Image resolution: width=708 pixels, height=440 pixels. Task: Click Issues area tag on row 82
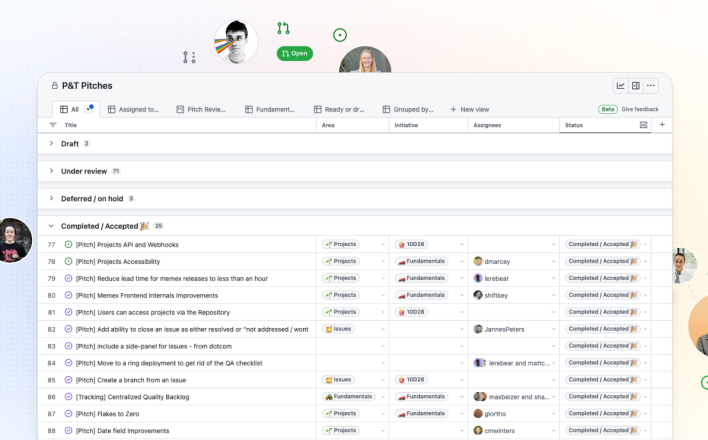tap(339, 329)
